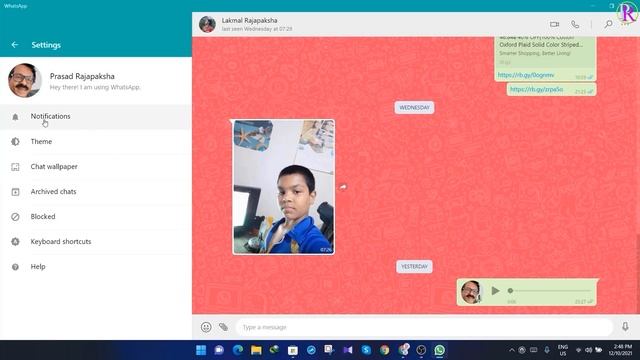640x360 pixels.
Task: Play the voice message
Action: (495, 291)
